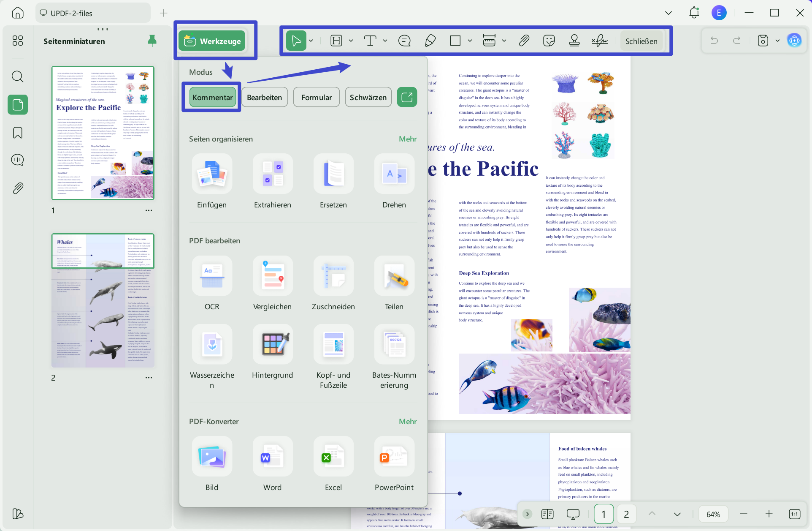Click the save icon
Image resolution: width=812 pixels, height=531 pixels.
pyautogui.click(x=763, y=41)
